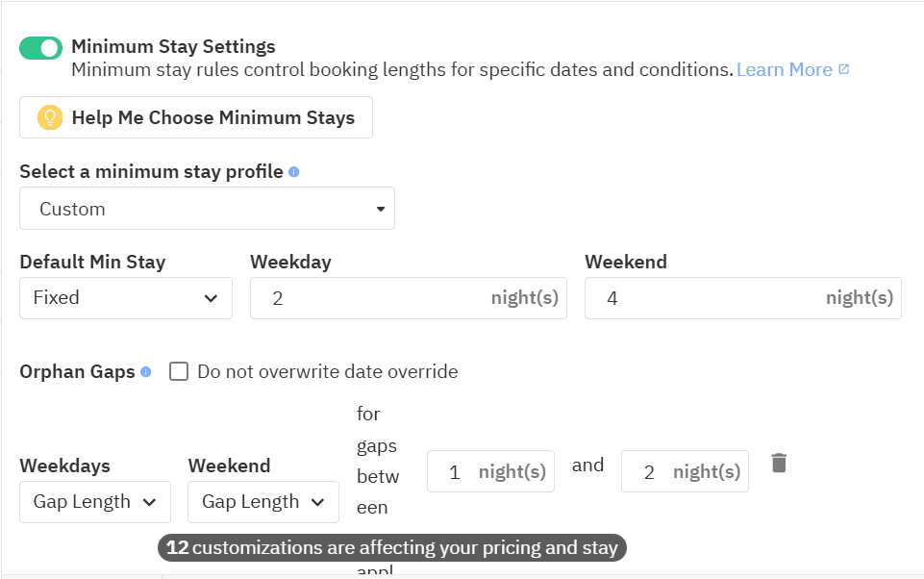
Task: Click the 'Do not overwrite date override' label
Action: [x=327, y=371]
